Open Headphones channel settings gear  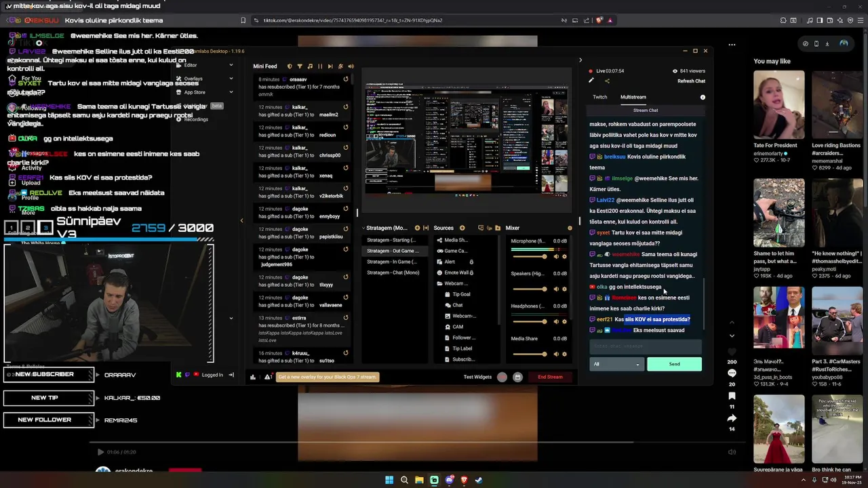[x=564, y=321]
